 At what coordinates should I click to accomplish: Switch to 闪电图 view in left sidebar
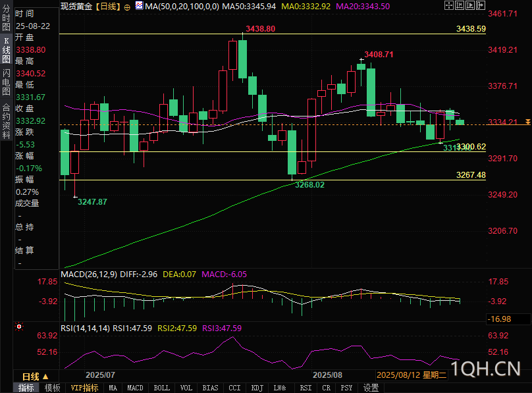tap(6, 82)
